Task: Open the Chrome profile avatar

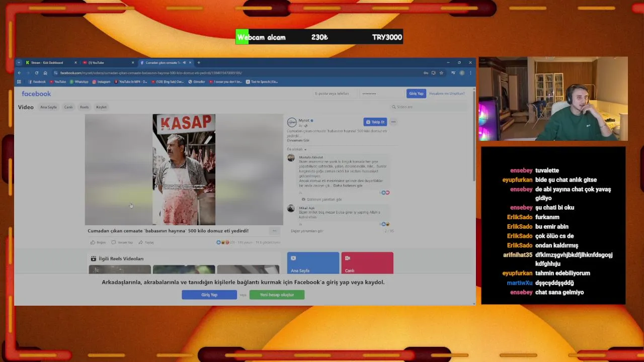Action: click(x=462, y=73)
